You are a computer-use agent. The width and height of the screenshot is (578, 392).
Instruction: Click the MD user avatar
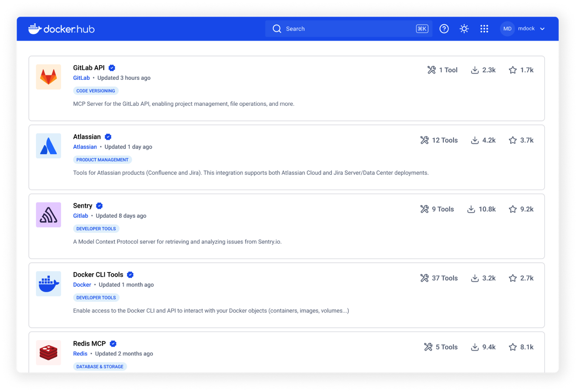coord(507,29)
